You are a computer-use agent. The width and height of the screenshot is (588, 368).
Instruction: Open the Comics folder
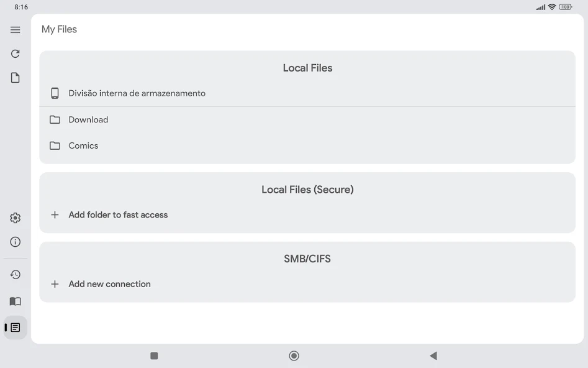pyautogui.click(x=83, y=145)
